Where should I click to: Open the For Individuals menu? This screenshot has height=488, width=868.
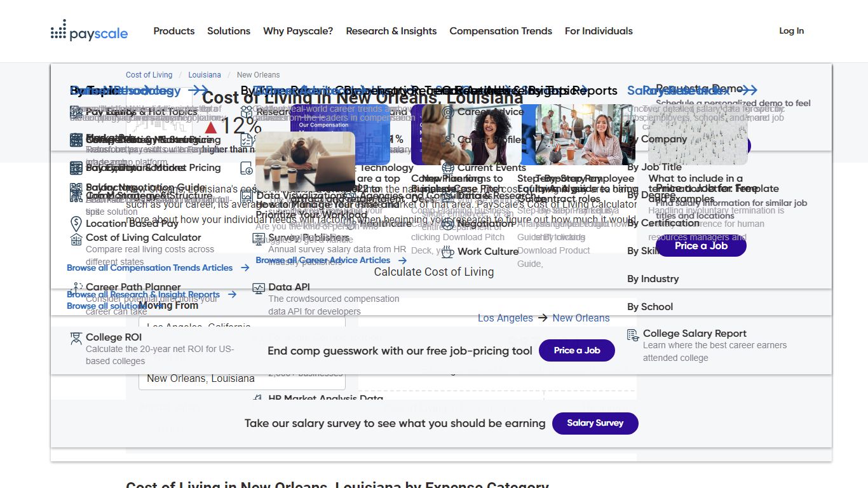tap(599, 31)
